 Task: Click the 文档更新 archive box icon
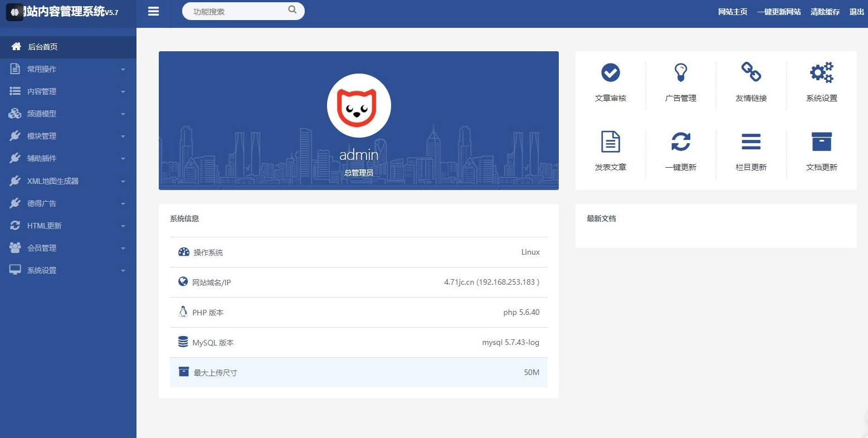point(821,142)
